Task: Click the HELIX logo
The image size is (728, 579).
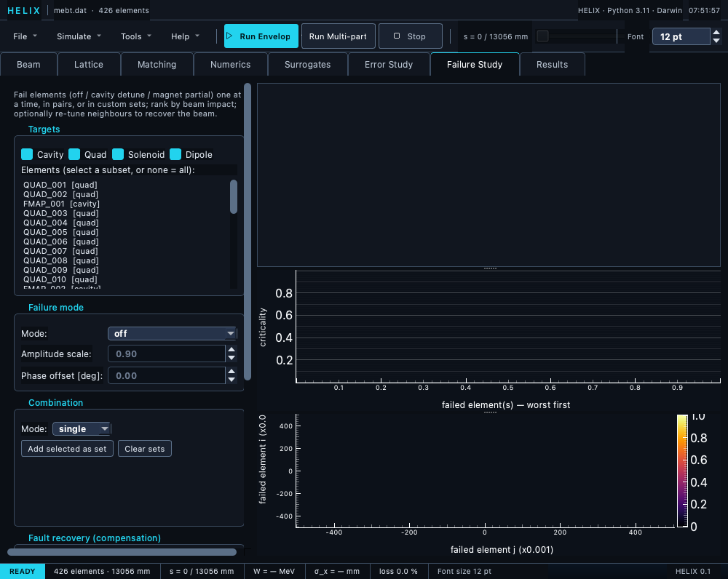Action: click(24, 10)
